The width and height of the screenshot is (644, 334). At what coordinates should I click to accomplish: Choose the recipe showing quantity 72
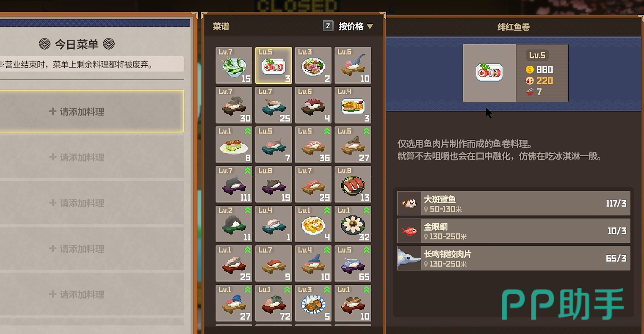(274, 303)
